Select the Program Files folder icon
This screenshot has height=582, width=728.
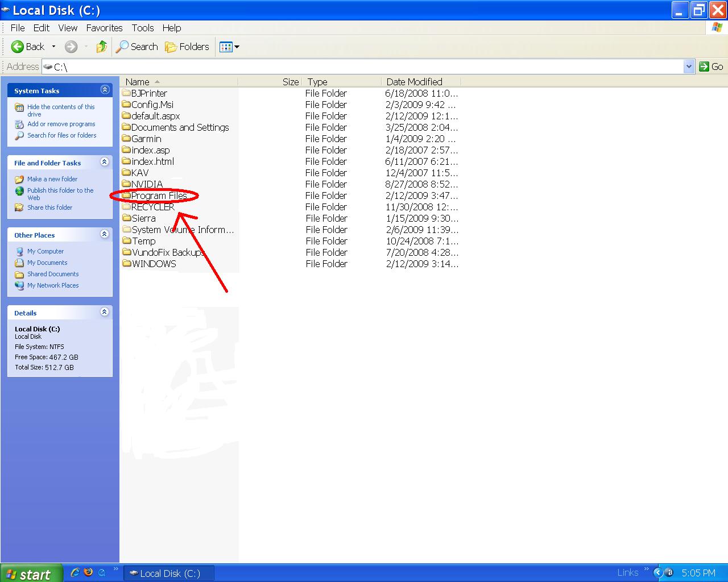pyautogui.click(x=126, y=196)
